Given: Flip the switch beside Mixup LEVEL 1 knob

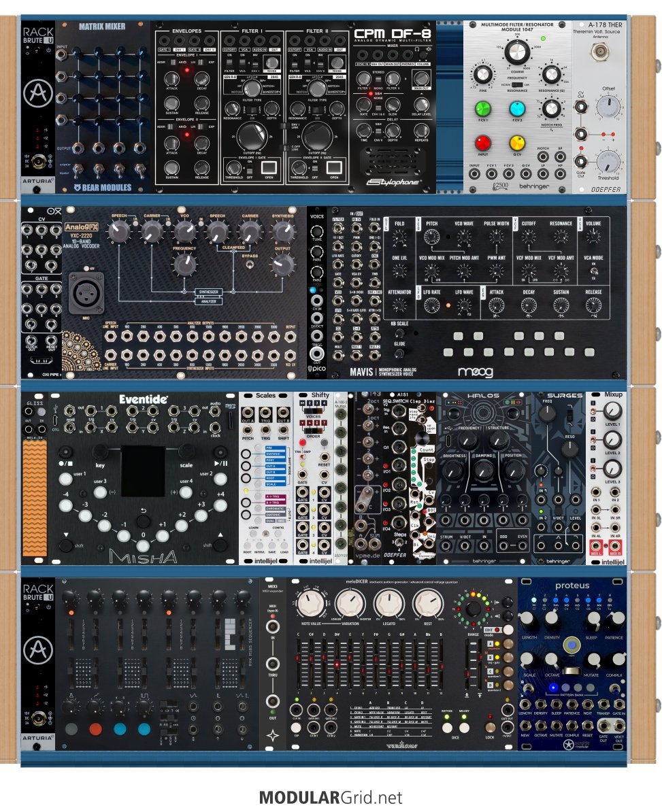Looking at the screenshot, I should (593, 411).
